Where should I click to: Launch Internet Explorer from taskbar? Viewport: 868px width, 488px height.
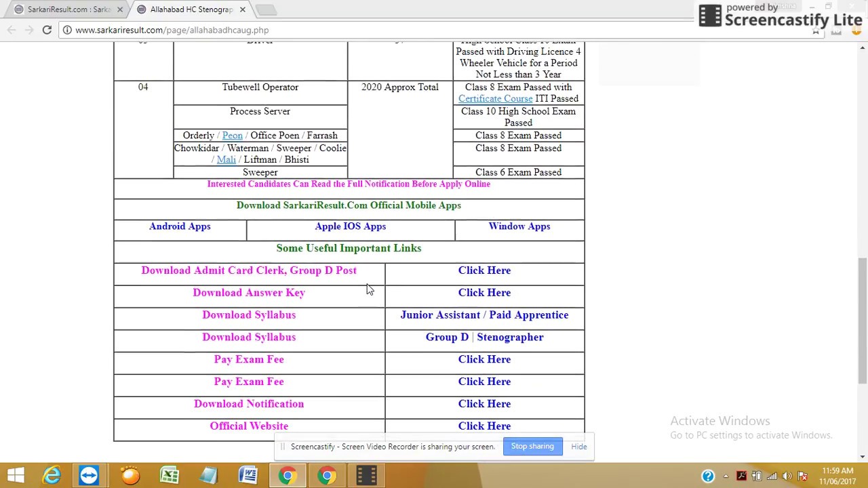(x=52, y=475)
